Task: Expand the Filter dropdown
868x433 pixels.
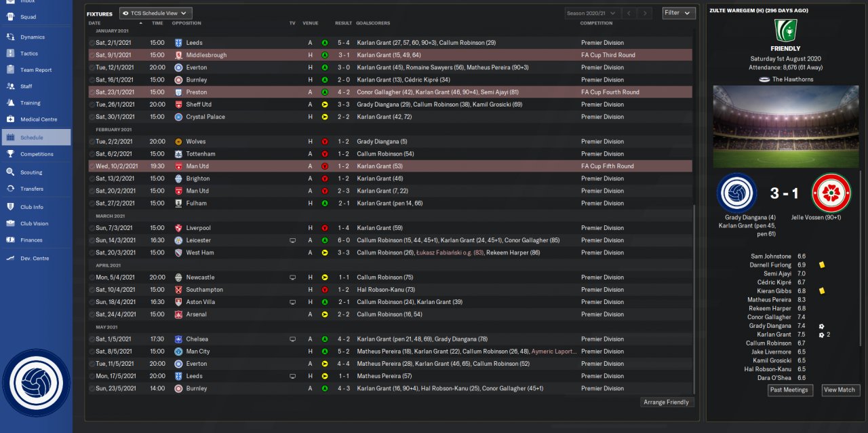Action: 678,13
